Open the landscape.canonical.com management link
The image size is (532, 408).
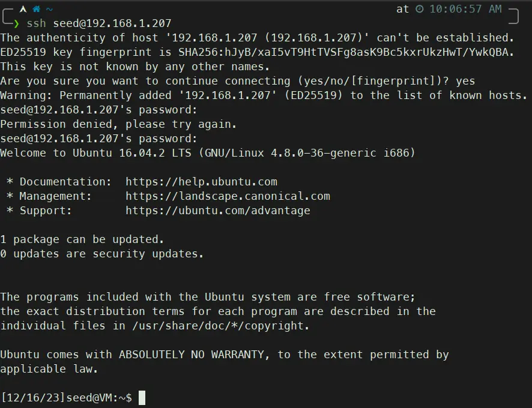pyautogui.click(x=228, y=196)
